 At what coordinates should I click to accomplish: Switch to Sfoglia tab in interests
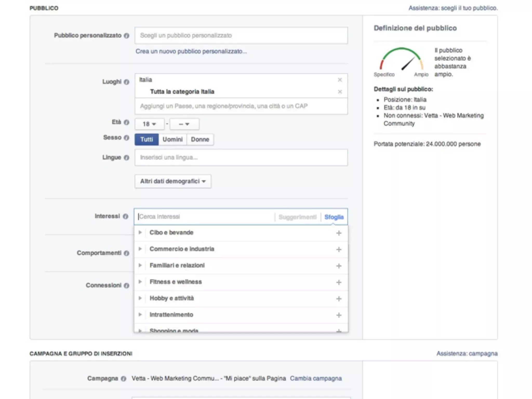pos(334,217)
